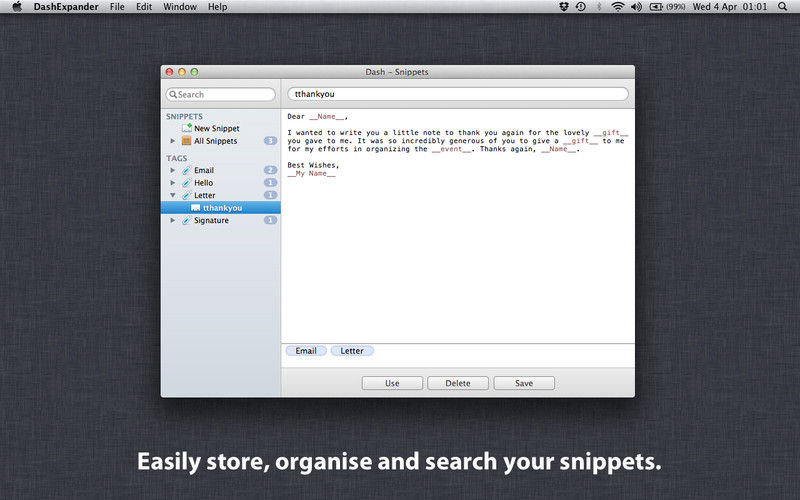Click the snippet abbreviation field tthankyou
This screenshot has height=500, width=800.
tap(458, 94)
